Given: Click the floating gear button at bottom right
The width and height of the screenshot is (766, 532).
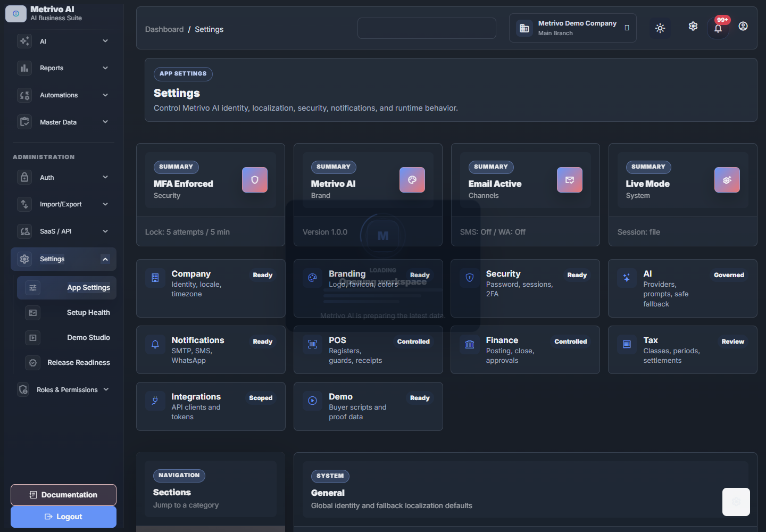Looking at the screenshot, I should [736, 502].
